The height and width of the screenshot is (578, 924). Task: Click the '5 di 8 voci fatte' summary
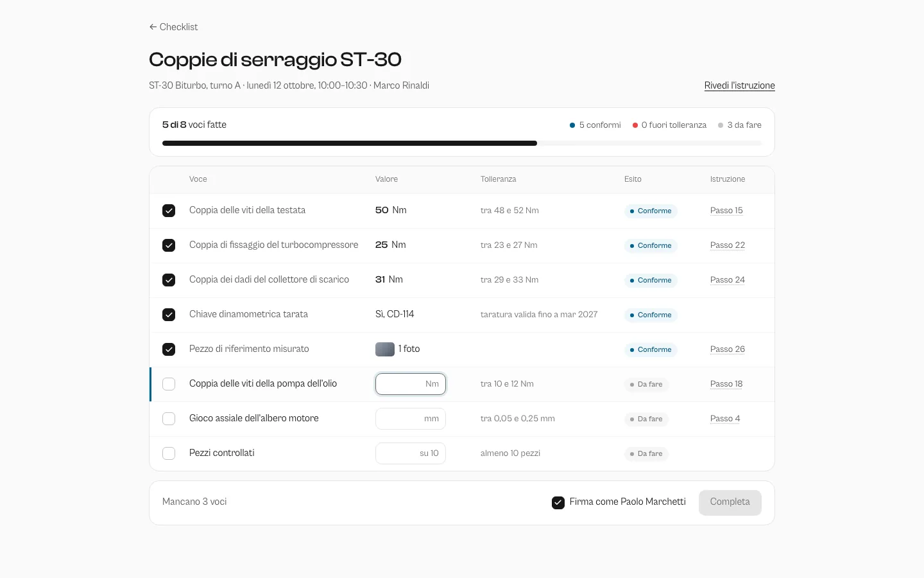coord(194,125)
